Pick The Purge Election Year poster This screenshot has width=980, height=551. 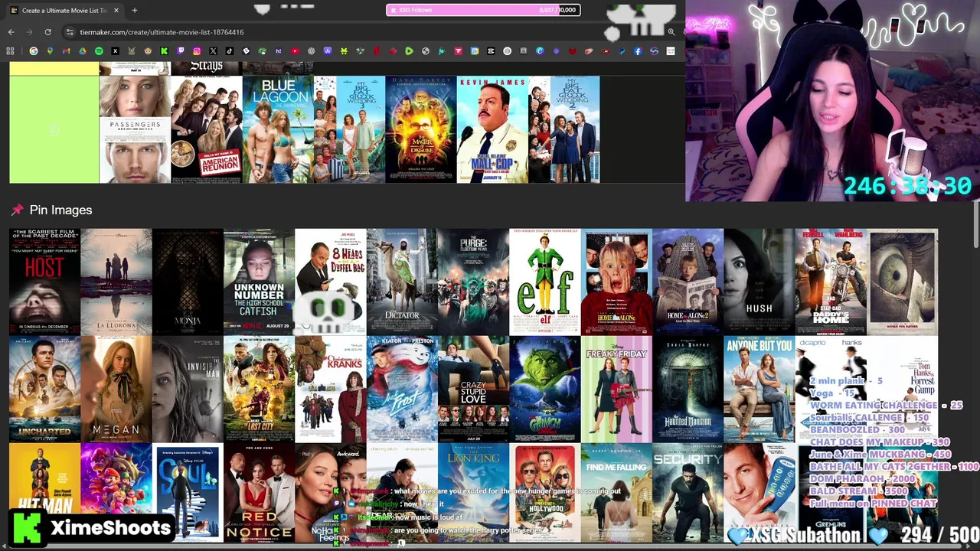(x=473, y=282)
